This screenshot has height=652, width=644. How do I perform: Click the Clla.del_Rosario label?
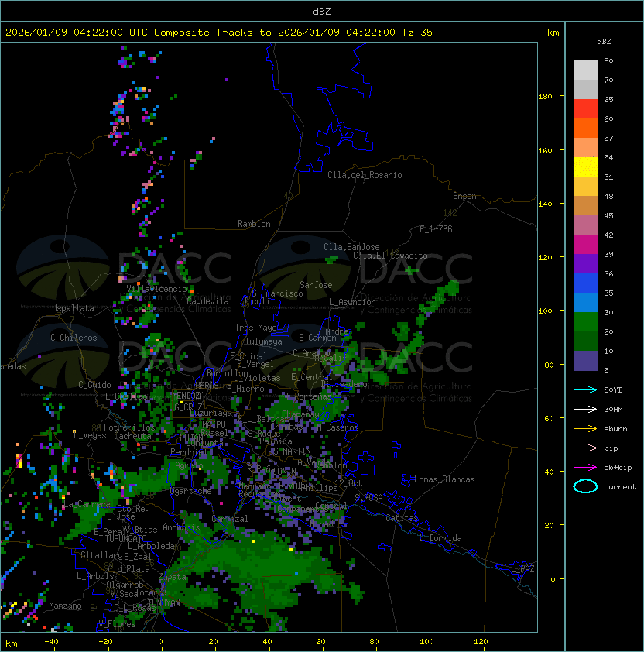(x=365, y=176)
